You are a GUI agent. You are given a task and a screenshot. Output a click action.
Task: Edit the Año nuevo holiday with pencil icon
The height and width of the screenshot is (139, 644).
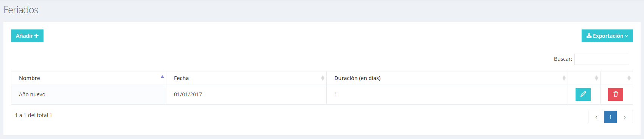click(x=583, y=94)
